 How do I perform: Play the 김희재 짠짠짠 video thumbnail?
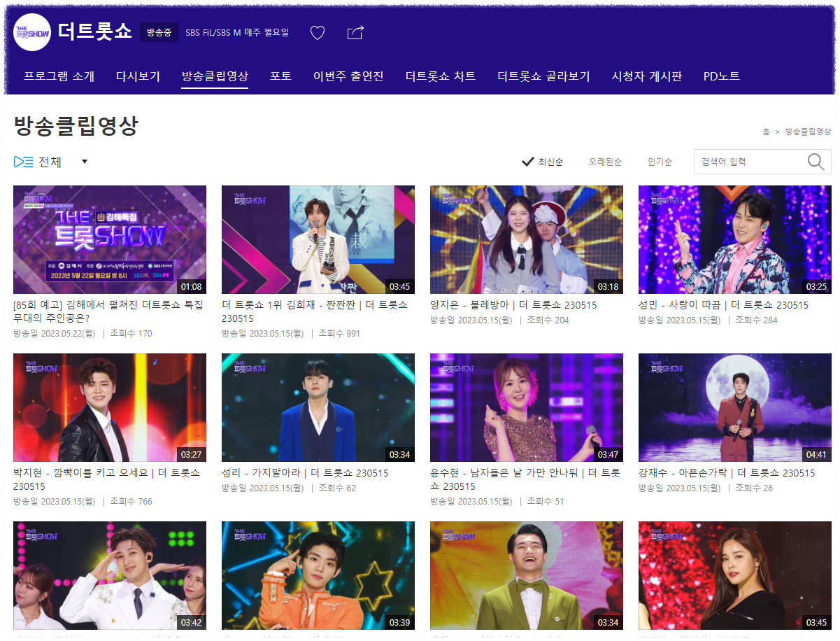point(318,239)
